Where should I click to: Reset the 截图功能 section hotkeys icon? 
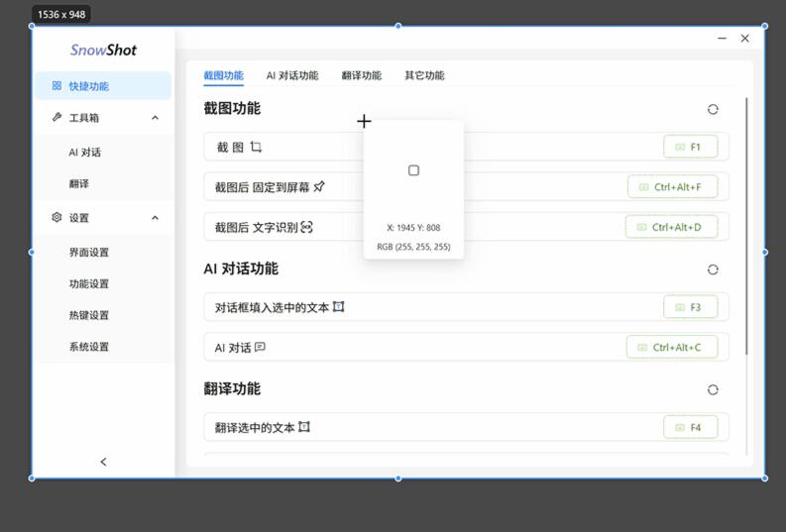pos(713,109)
